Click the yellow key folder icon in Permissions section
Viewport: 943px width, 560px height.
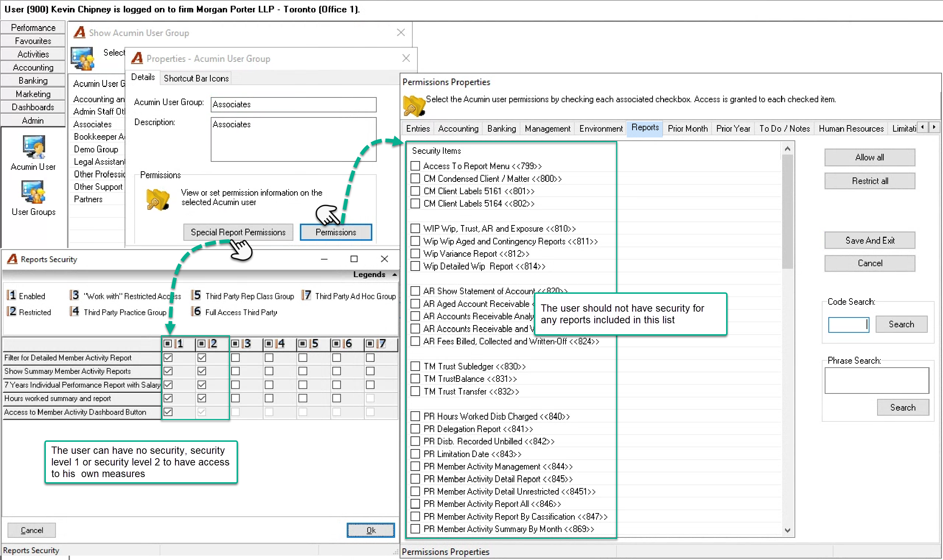(158, 200)
